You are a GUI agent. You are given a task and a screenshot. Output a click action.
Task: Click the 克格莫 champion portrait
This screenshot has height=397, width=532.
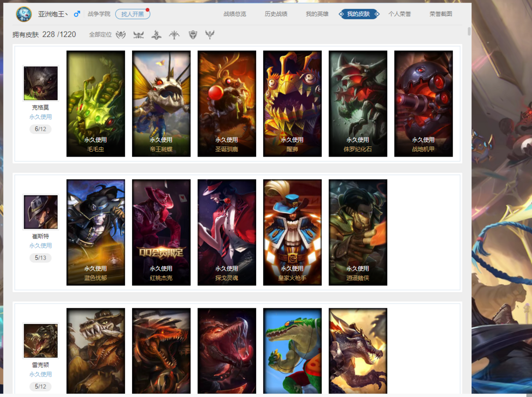pos(41,83)
